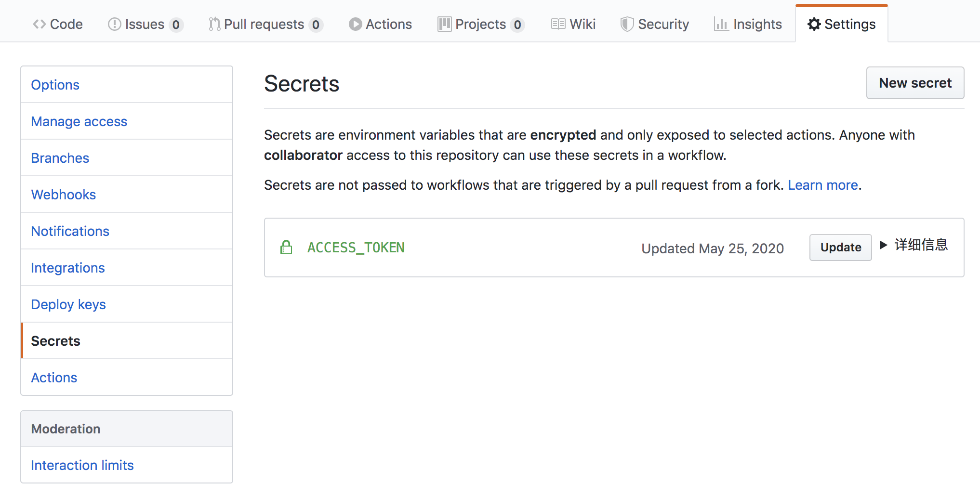The width and height of the screenshot is (980, 496).
Task: Click the Issues circle icon
Action: [114, 24]
